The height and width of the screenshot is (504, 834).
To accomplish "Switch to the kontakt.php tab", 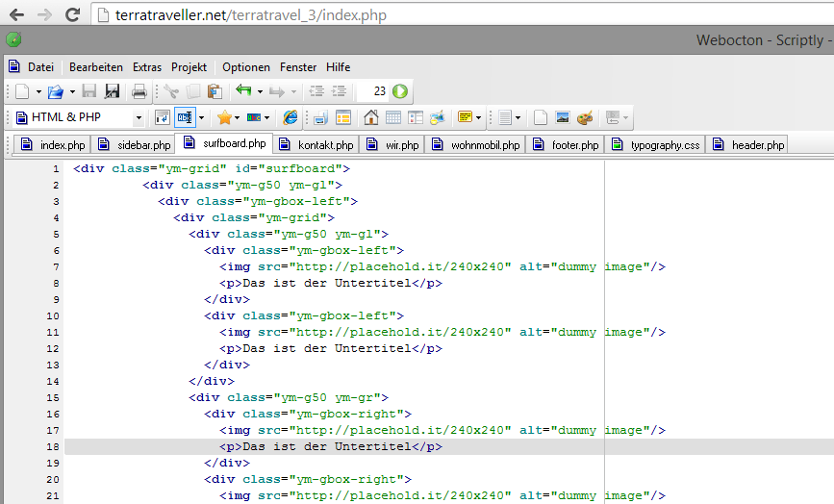I will pos(316,144).
